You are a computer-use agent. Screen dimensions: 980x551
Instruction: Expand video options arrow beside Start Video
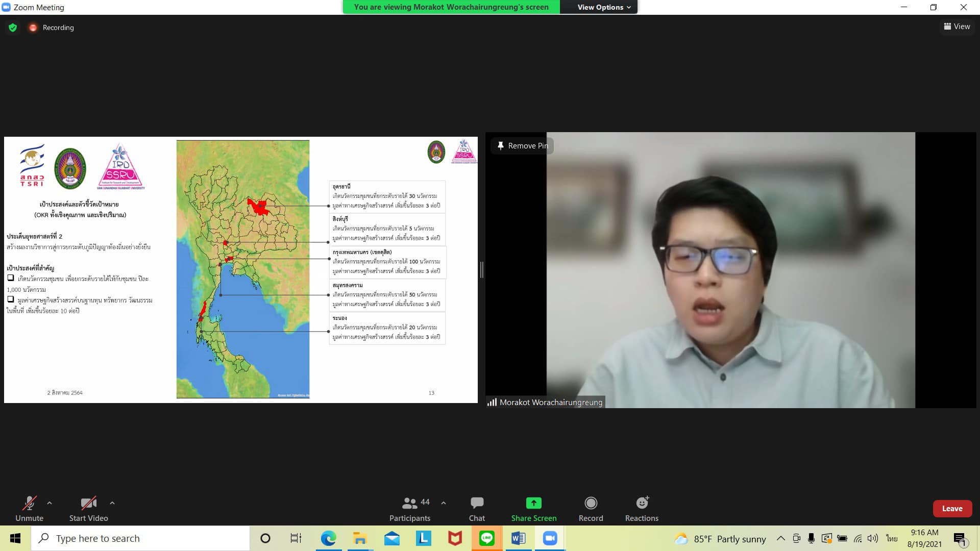click(112, 503)
